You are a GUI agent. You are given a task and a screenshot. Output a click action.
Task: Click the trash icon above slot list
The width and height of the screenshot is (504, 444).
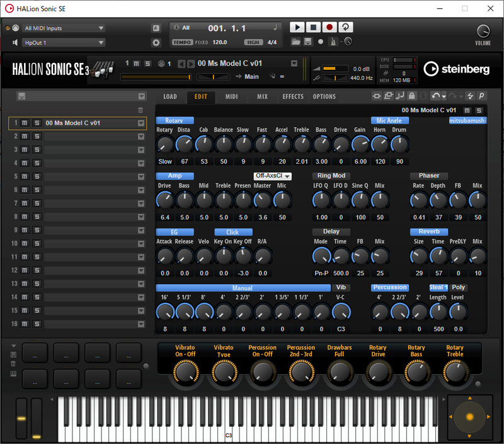pos(140,110)
